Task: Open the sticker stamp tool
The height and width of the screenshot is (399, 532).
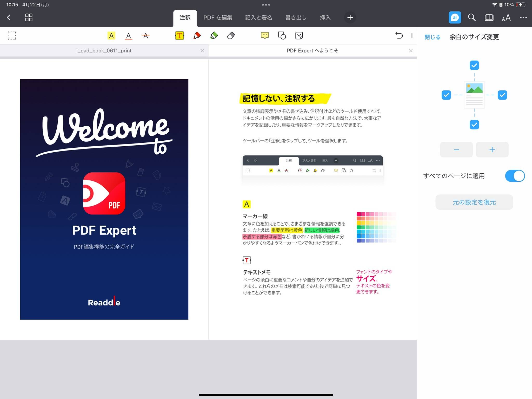Action: click(x=299, y=35)
